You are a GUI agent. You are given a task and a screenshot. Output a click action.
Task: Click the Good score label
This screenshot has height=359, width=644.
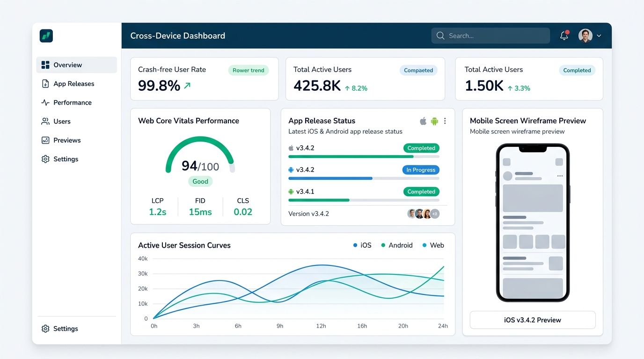point(200,181)
